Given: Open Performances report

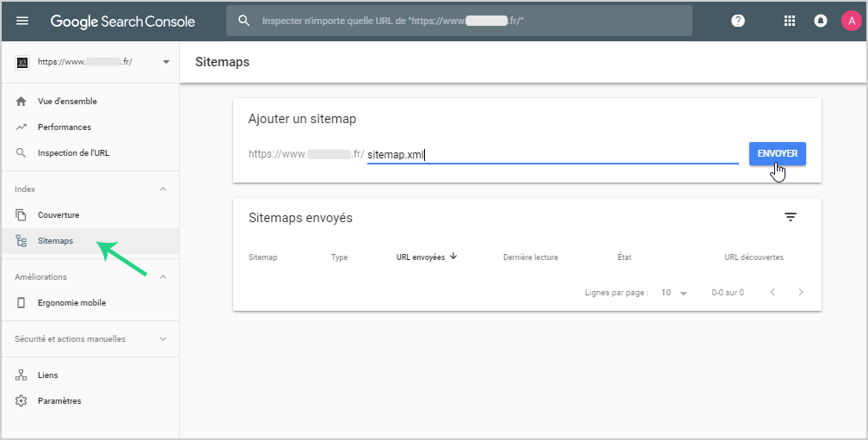Looking at the screenshot, I should coord(65,127).
